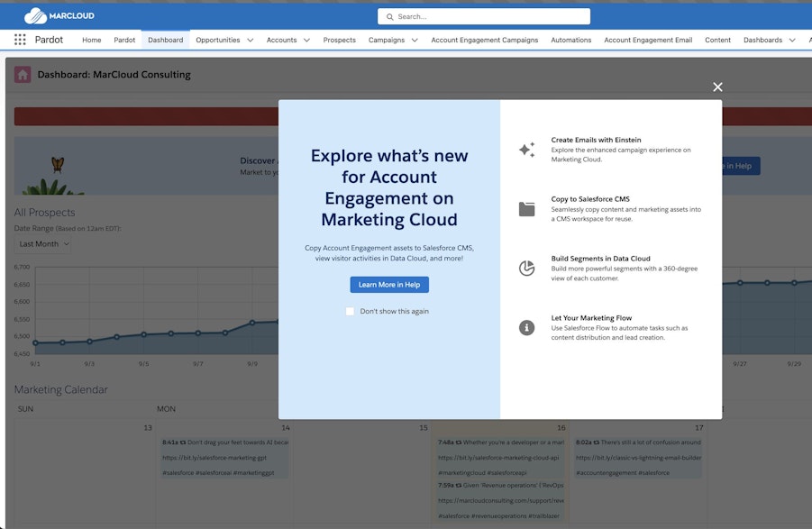Click the salesforce-marketing-cloud-api calendar link
This screenshot has height=529, width=812.
click(498, 458)
